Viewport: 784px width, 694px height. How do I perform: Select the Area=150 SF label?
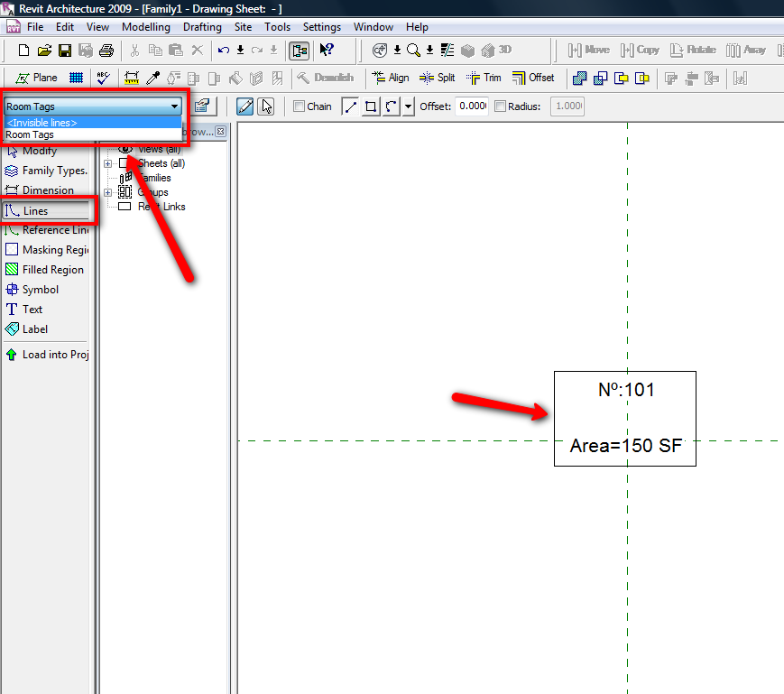(x=626, y=446)
